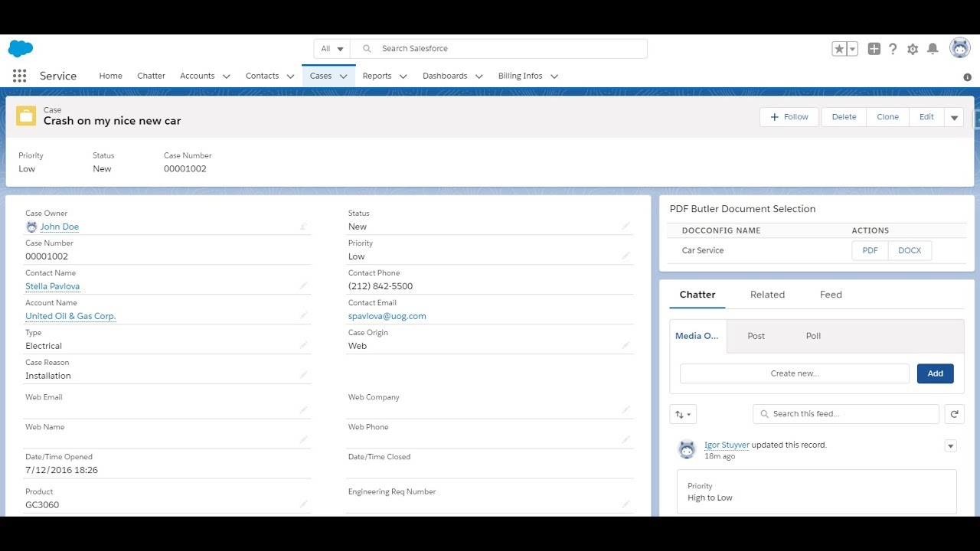The height and width of the screenshot is (551, 980).
Task: Refresh the Chatter feed
Action: pos(954,414)
